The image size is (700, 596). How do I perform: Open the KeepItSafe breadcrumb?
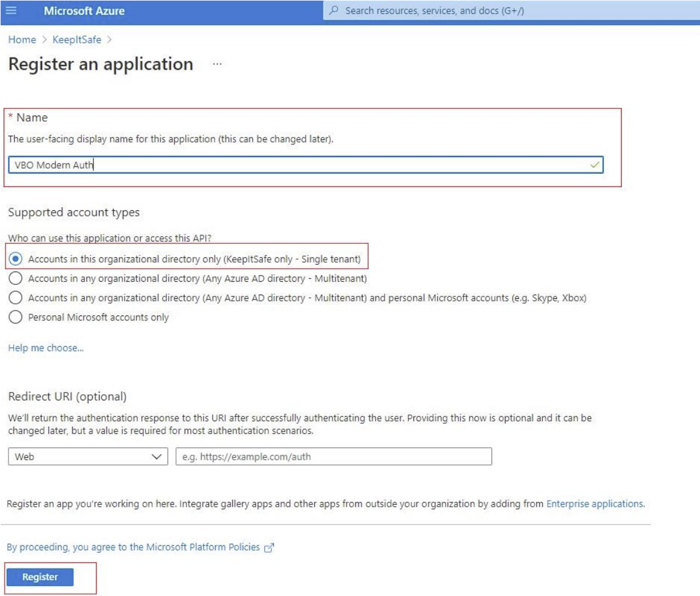coord(77,40)
